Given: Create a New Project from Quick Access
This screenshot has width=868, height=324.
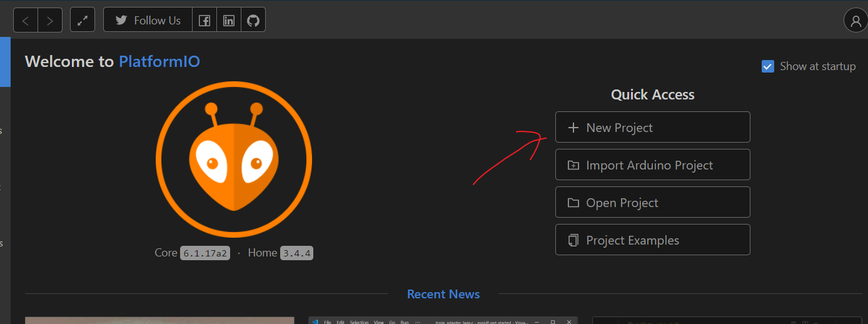Looking at the screenshot, I should [x=652, y=128].
